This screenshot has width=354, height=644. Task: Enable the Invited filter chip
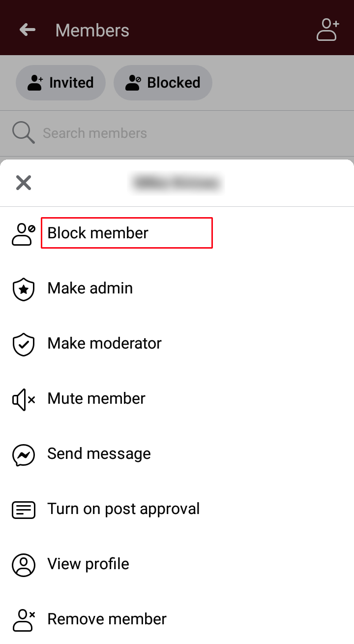coord(60,83)
